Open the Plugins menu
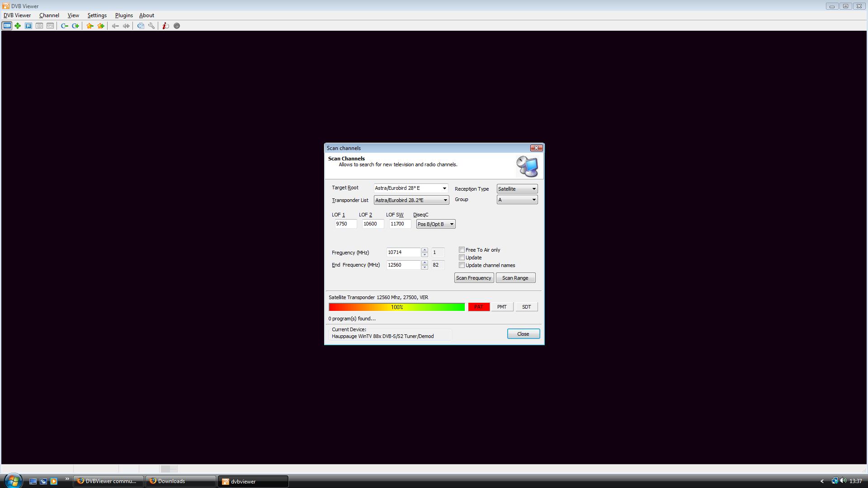The image size is (868, 488). 123,15
